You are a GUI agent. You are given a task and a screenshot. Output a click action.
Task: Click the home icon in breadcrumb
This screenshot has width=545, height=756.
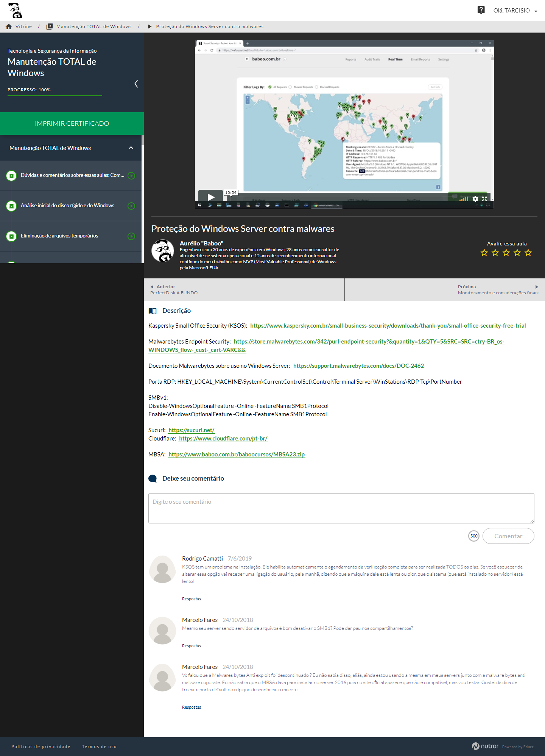point(9,27)
